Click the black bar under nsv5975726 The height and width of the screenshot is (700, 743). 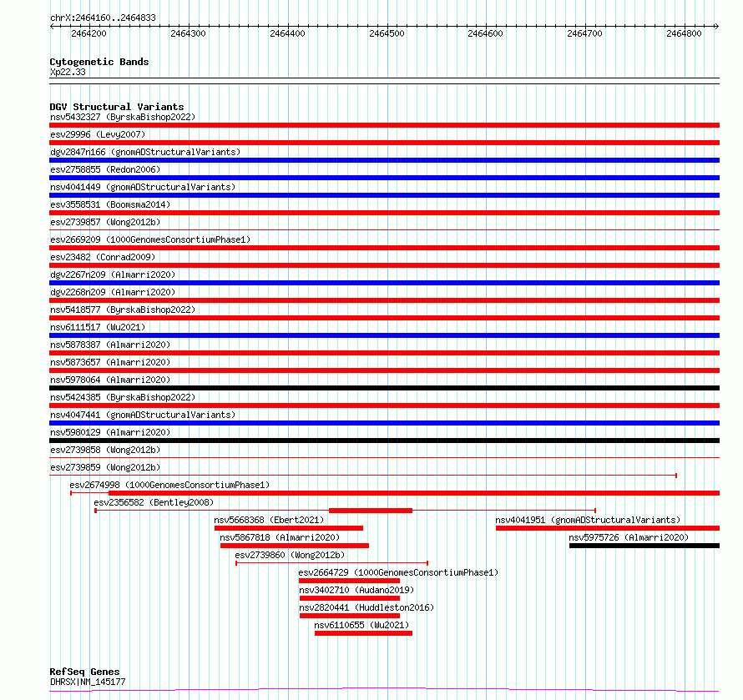point(644,546)
